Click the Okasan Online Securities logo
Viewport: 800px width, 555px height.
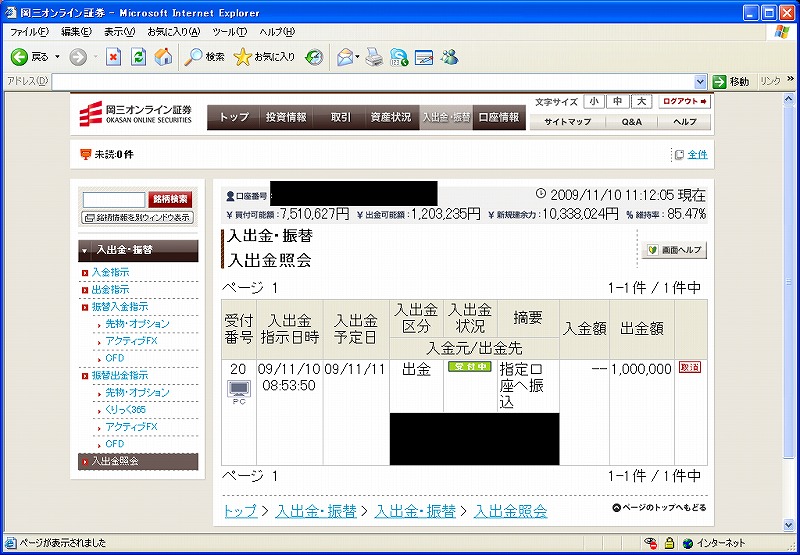pyautogui.click(x=137, y=116)
